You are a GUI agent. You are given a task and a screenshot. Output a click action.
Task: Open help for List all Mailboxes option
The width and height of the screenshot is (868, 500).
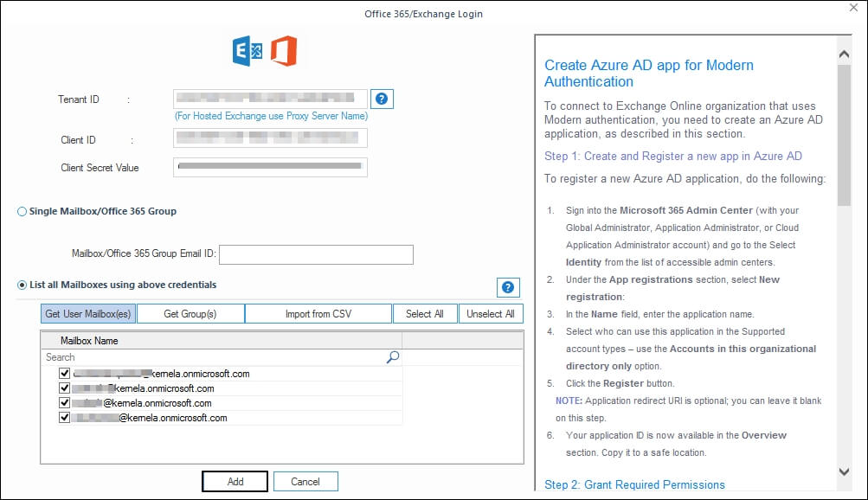click(x=508, y=287)
